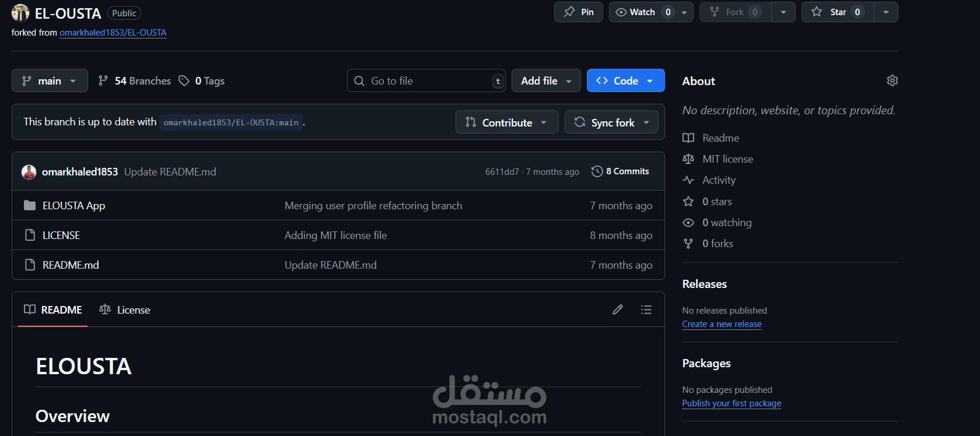Click the README.md file icon
980x436 pixels.
click(x=30, y=265)
